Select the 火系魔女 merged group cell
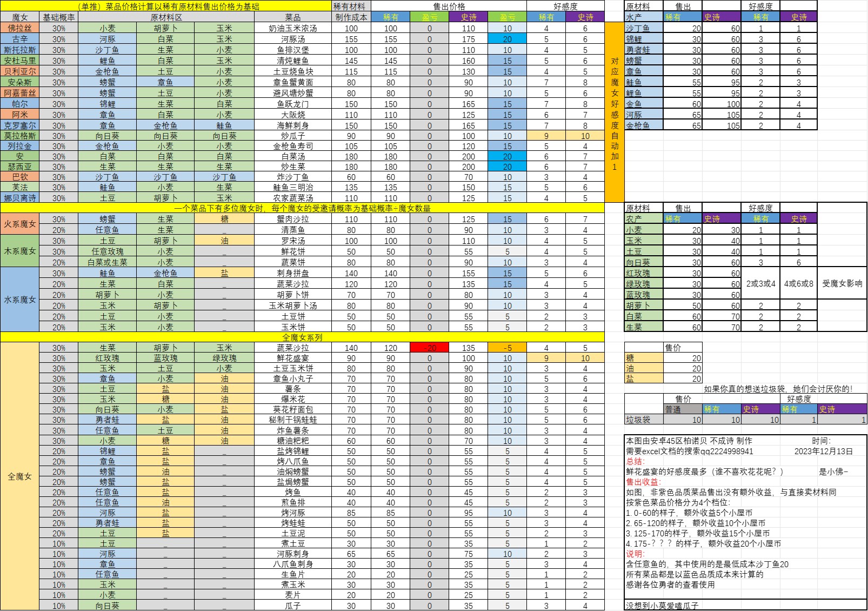 tap(19, 224)
